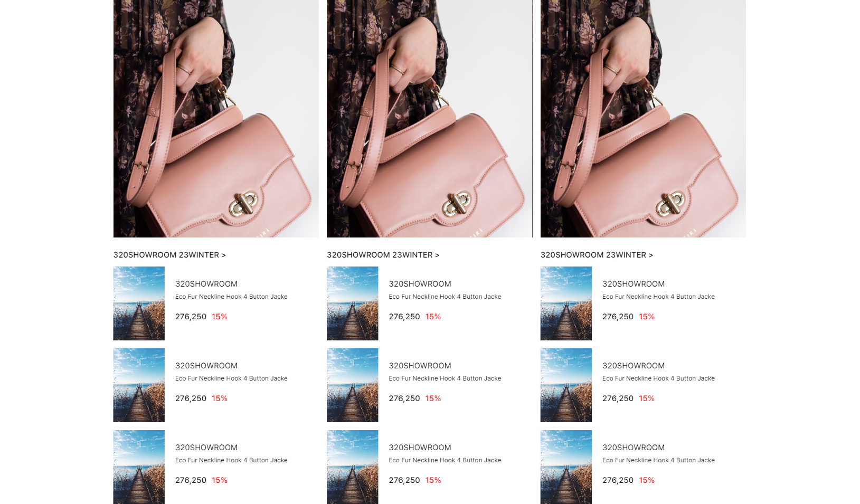
Task: Open the left pink handbag banner image
Action: click(x=216, y=119)
